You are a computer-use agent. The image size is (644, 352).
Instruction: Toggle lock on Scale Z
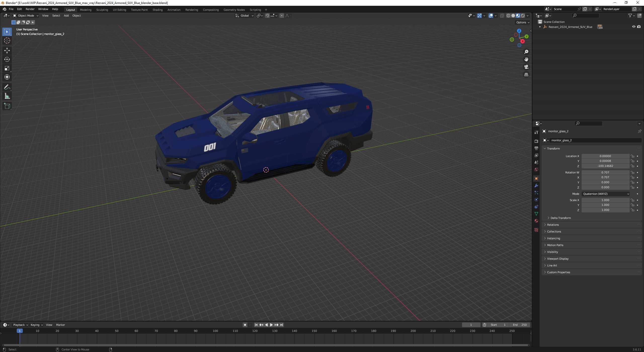point(632,210)
